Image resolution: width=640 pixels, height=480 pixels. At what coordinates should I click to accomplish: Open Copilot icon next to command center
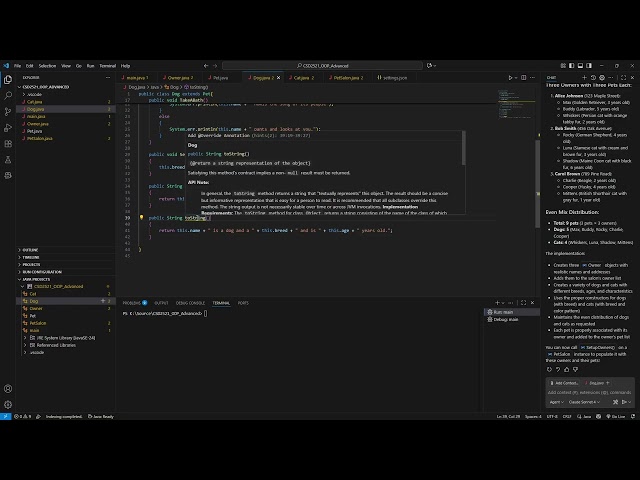pyautogui.click(x=429, y=66)
